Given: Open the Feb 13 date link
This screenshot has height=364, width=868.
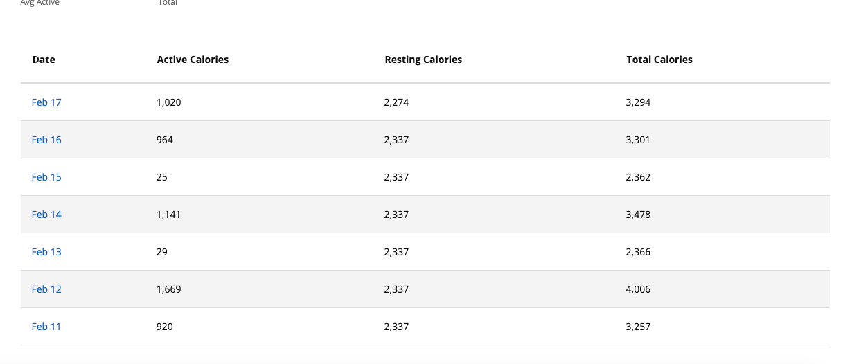Looking at the screenshot, I should click(x=46, y=252).
